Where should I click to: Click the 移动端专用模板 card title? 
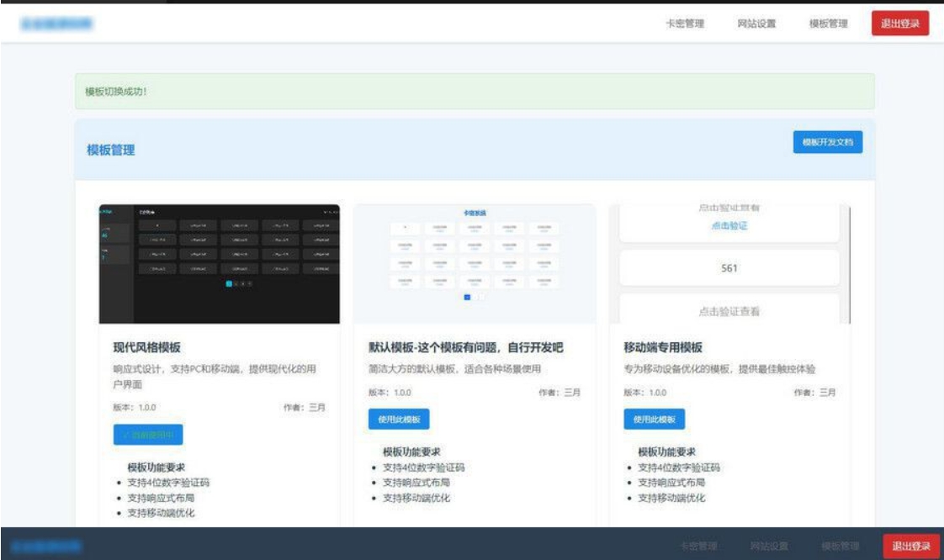[x=663, y=347]
